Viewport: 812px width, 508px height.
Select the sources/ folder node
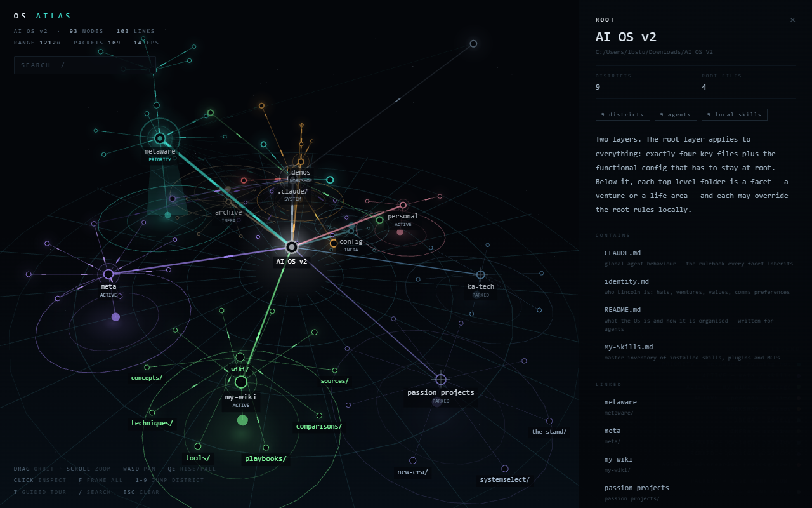coord(335,371)
